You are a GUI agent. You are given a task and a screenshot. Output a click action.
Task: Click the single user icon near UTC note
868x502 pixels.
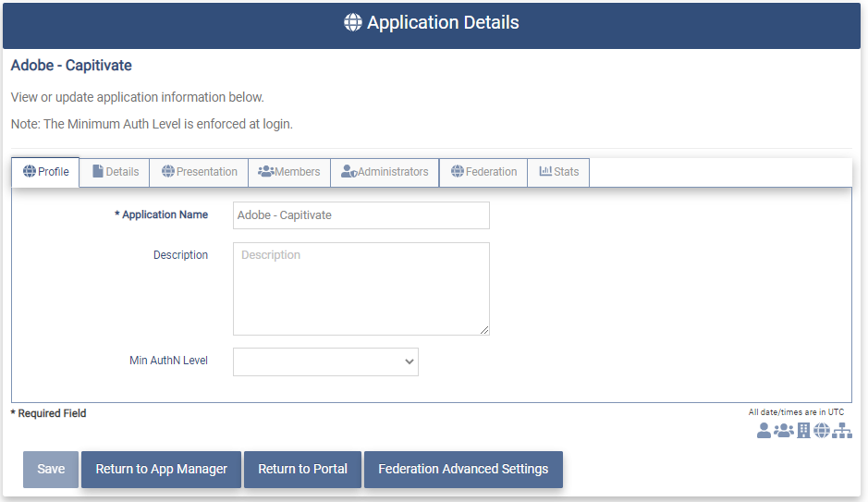764,430
